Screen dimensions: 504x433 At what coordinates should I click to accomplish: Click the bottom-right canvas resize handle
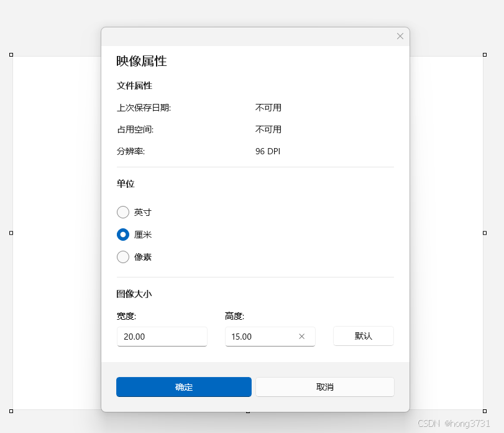pos(485,411)
